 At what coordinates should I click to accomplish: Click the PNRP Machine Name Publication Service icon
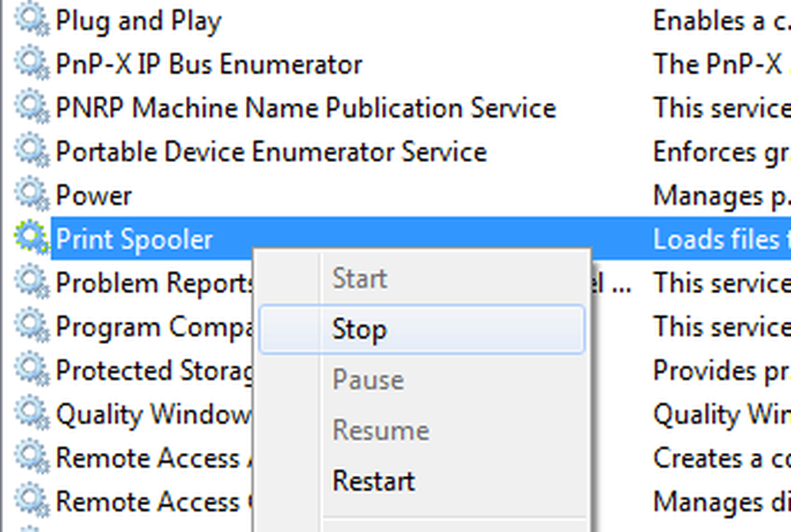pyautogui.click(x=32, y=108)
